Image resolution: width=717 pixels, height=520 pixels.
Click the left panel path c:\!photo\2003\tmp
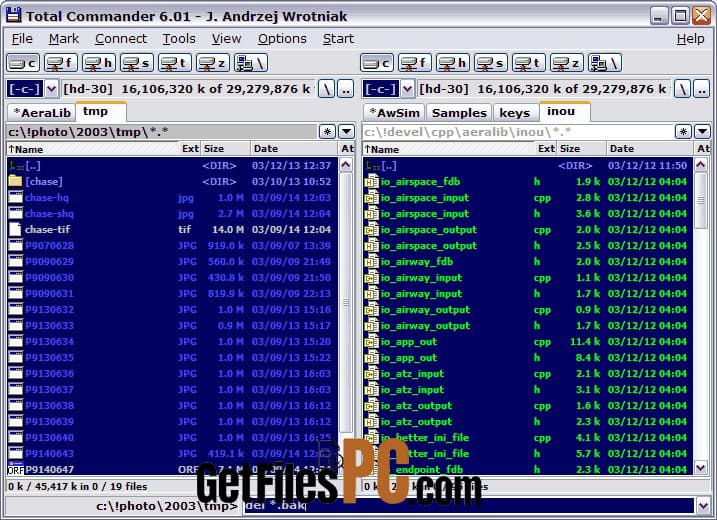162,132
